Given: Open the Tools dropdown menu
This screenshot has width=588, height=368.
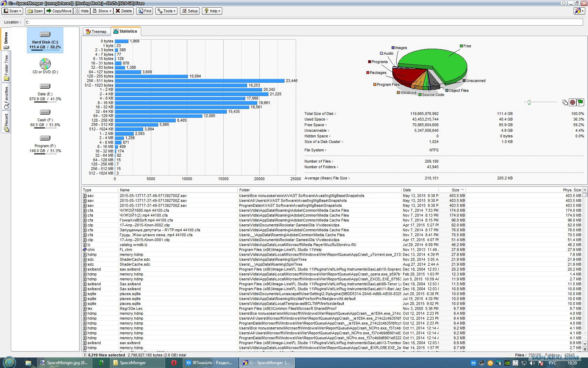Looking at the screenshot, I should (166, 11).
